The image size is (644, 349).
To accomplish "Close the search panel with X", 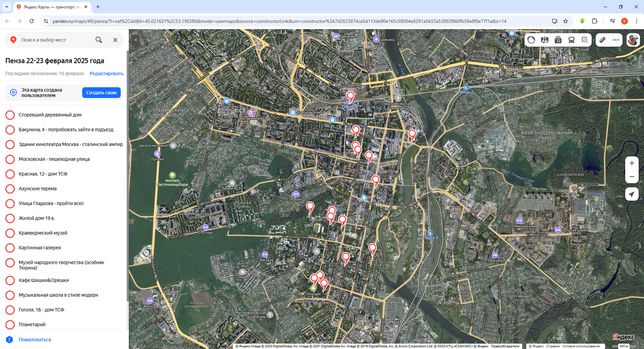I will point(115,40).
